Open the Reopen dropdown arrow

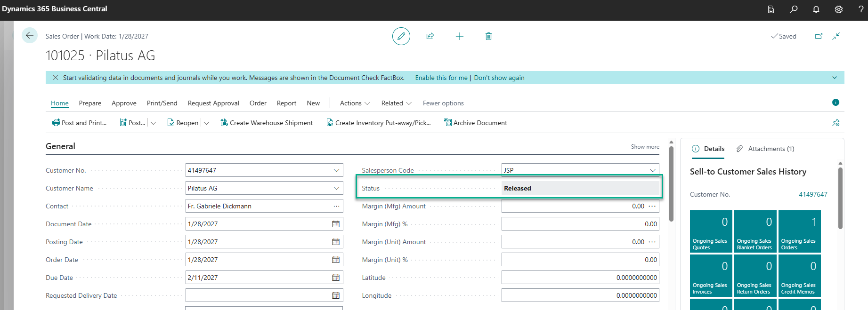206,123
